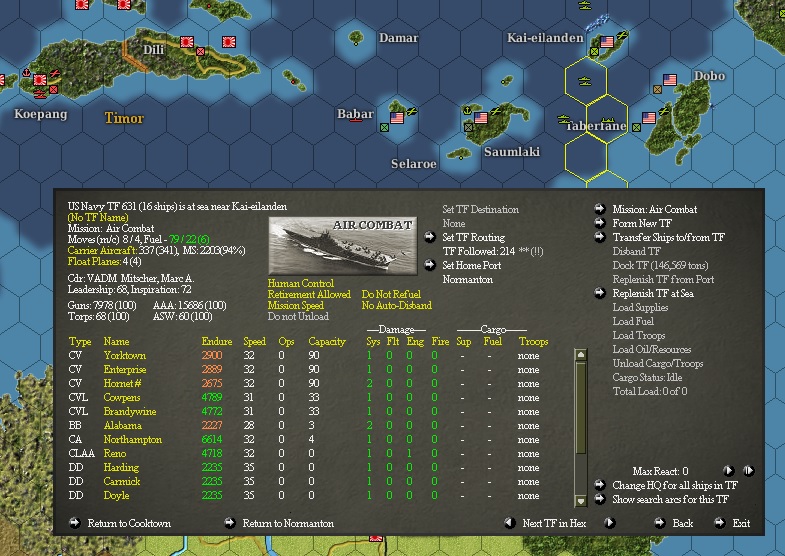
Task: Open ship Northampton details
Action: (x=133, y=439)
